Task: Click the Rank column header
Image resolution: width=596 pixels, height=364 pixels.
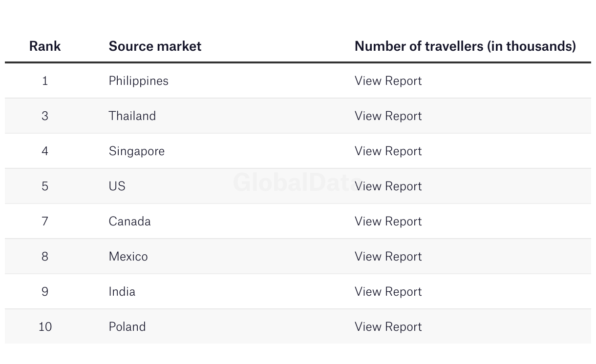Action: click(45, 46)
